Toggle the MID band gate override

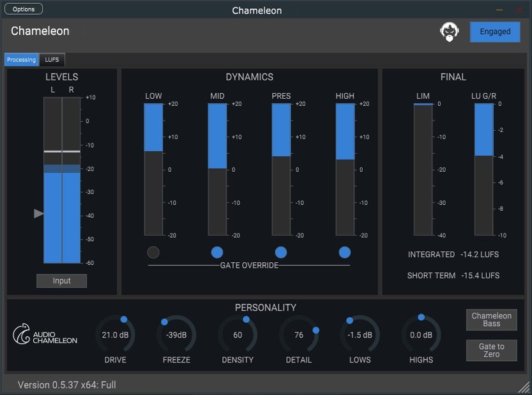click(x=217, y=252)
